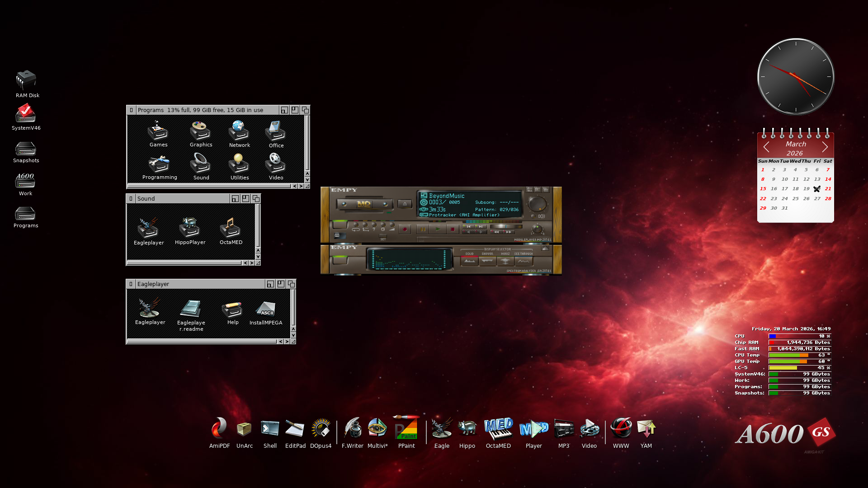Open the YAM mail dock icon
The height and width of the screenshot is (488, 868).
[646, 428]
